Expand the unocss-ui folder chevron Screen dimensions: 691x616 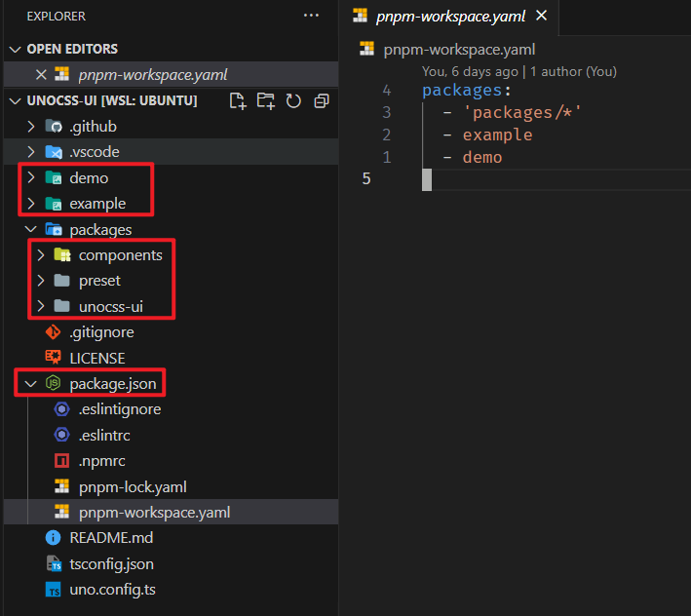[41, 306]
